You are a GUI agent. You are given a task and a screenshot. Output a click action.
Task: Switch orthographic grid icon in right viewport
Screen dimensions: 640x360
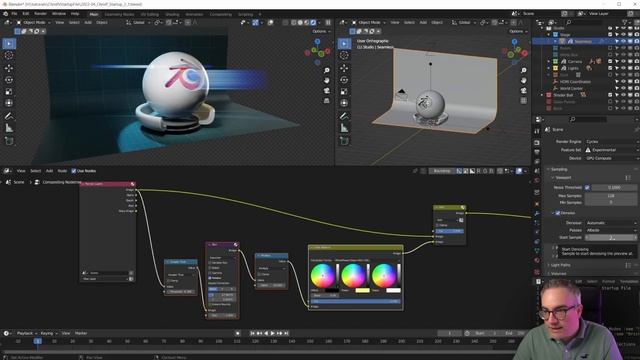[524, 100]
